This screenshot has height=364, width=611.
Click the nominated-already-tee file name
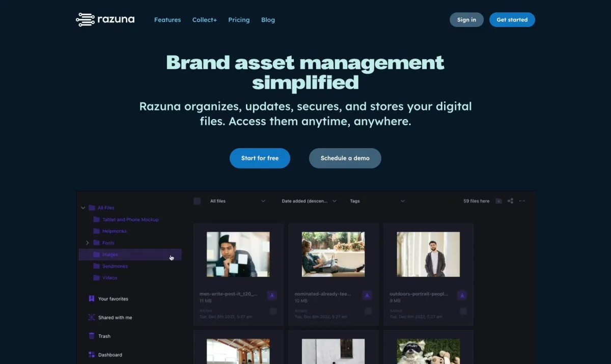click(x=323, y=294)
